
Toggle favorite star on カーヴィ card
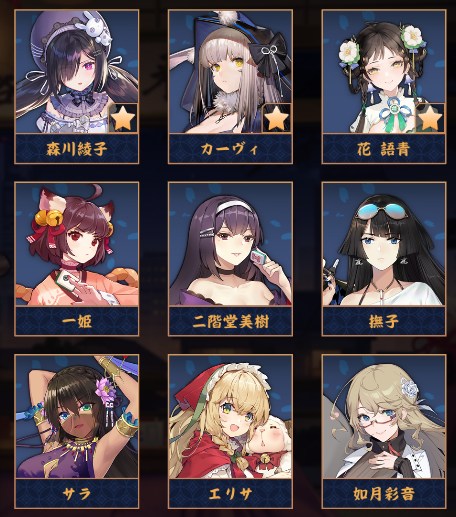[x=277, y=118]
